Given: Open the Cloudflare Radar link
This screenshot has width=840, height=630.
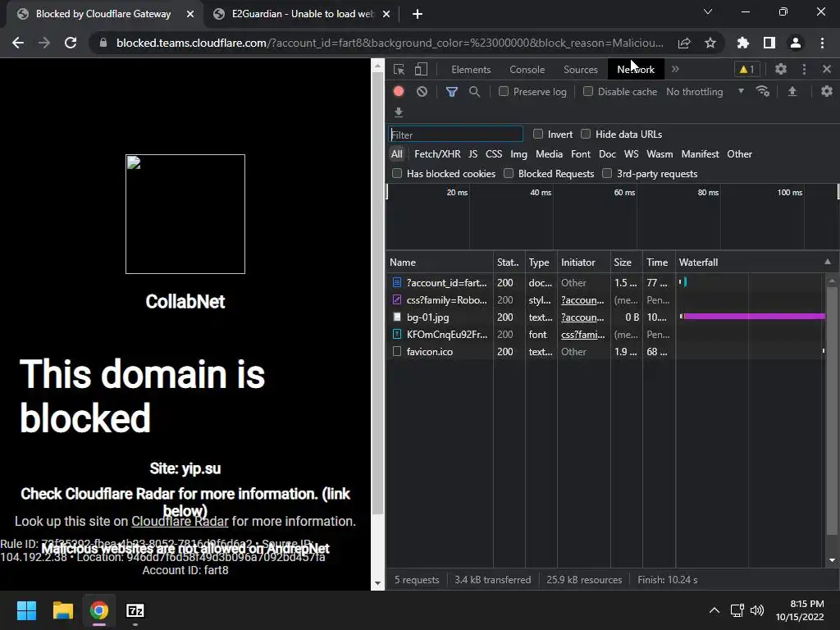Looking at the screenshot, I should pos(180,521).
